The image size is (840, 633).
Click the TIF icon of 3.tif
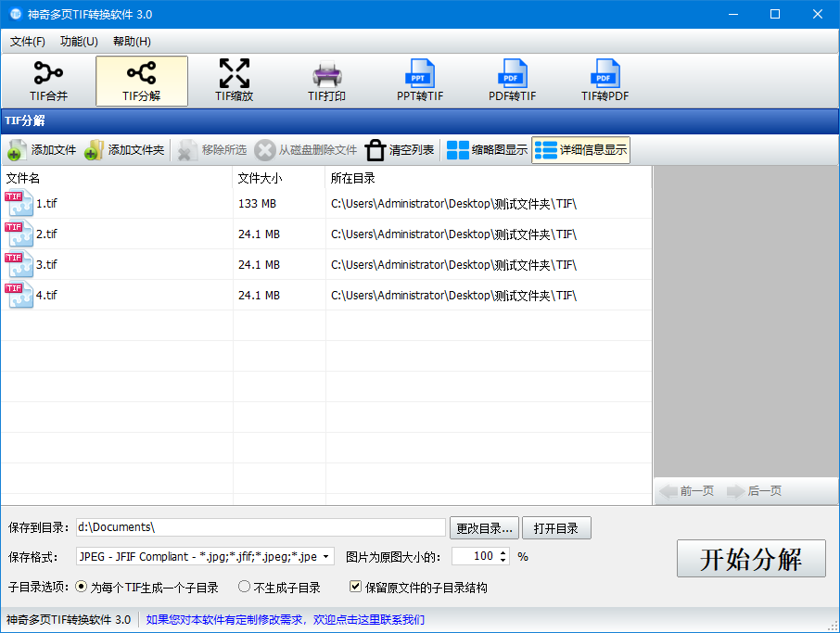(x=19, y=264)
